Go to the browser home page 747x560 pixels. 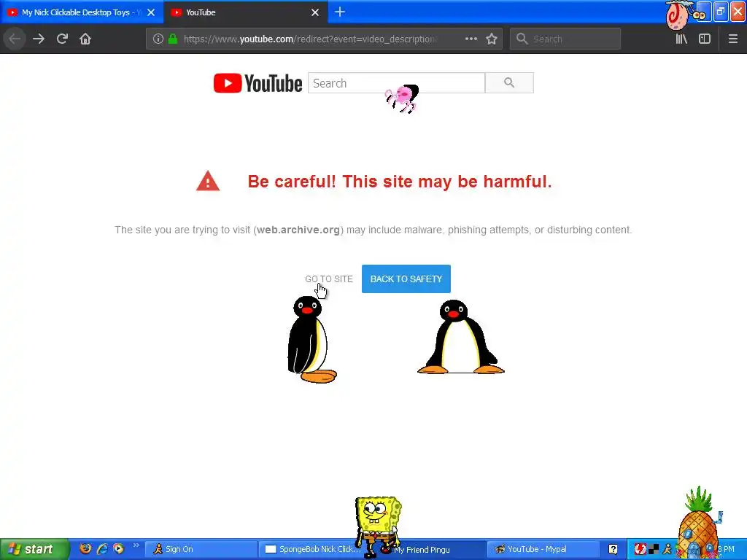click(x=85, y=39)
